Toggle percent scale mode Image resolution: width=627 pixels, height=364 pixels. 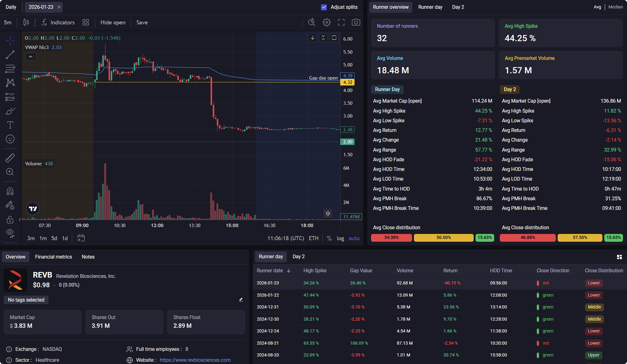tap(329, 238)
